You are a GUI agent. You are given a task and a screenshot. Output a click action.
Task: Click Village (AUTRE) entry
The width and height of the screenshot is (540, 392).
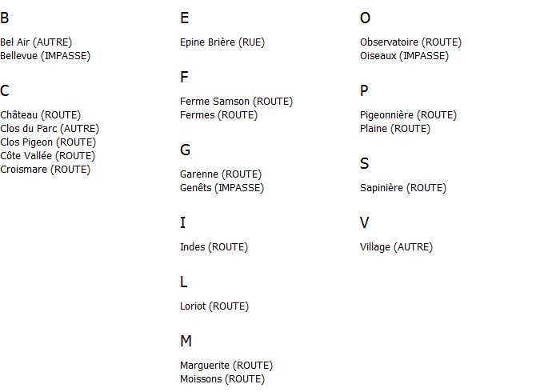396,247
